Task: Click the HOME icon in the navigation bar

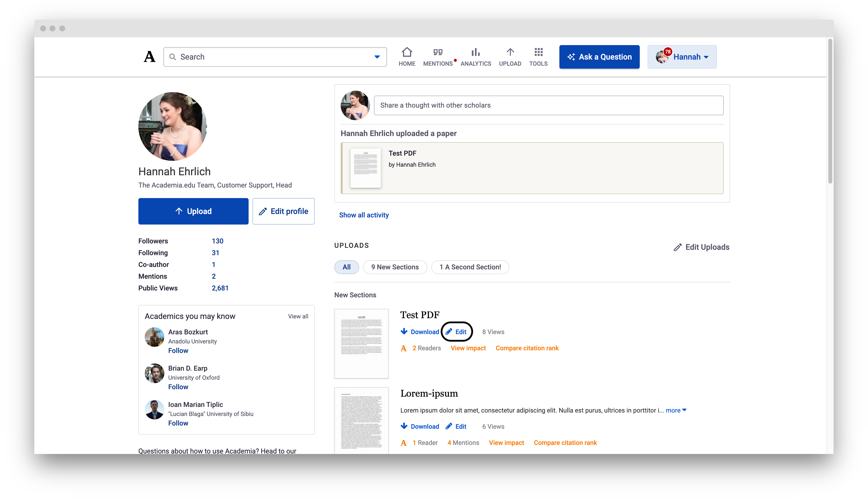Action: click(407, 52)
